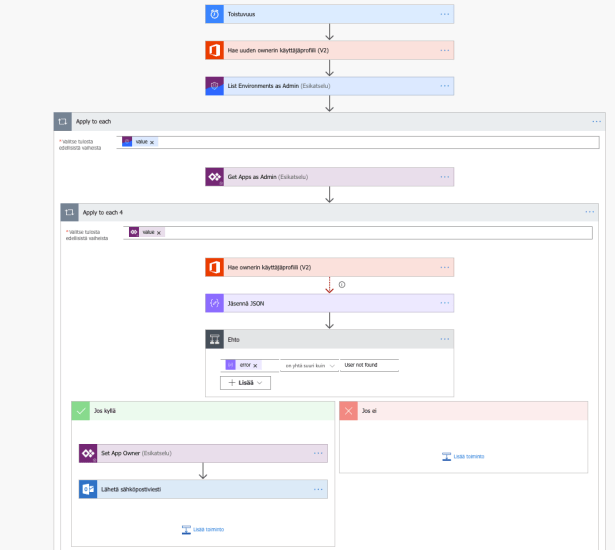Screen dimensions: 615x550
Task: Remove the value token in Apply to each
Action: pyautogui.click(x=152, y=142)
